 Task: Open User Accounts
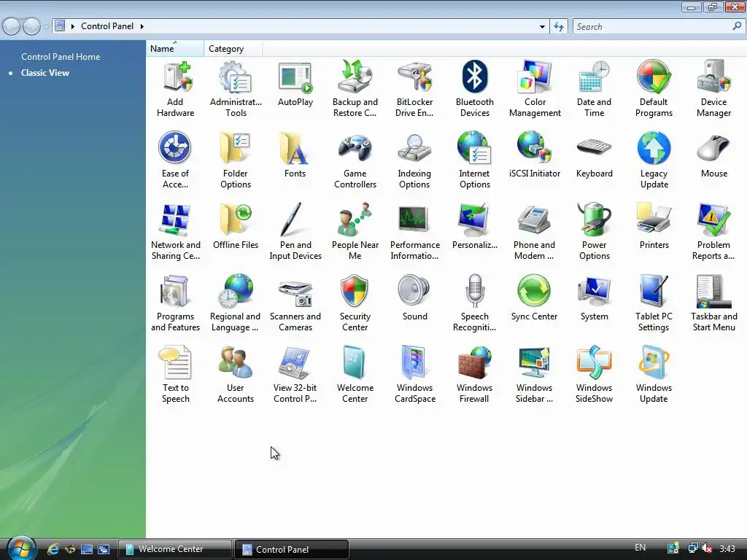(236, 375)
